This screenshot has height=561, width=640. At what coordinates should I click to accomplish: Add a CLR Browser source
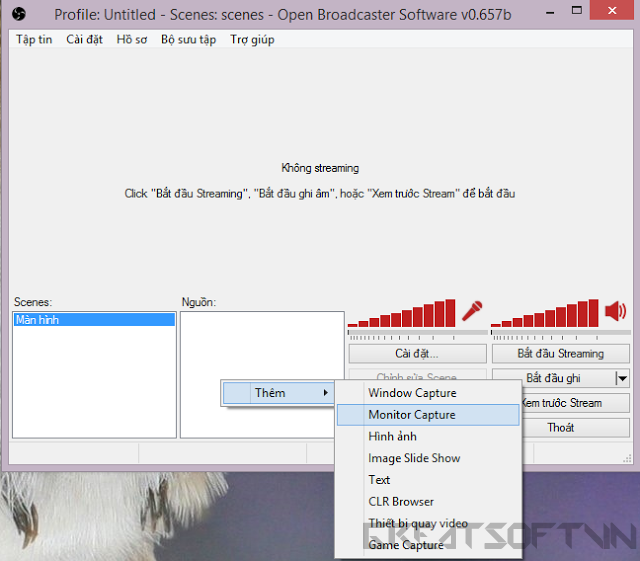point(428,501)
